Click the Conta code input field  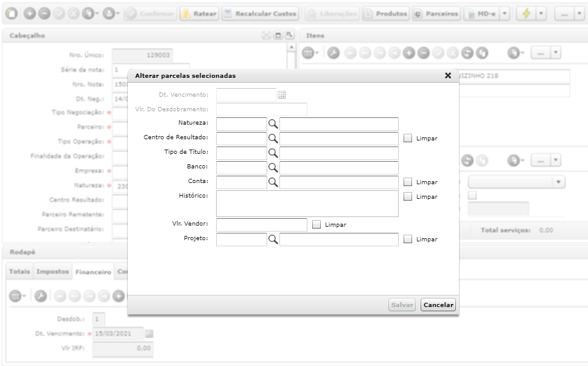pos(242,182)
